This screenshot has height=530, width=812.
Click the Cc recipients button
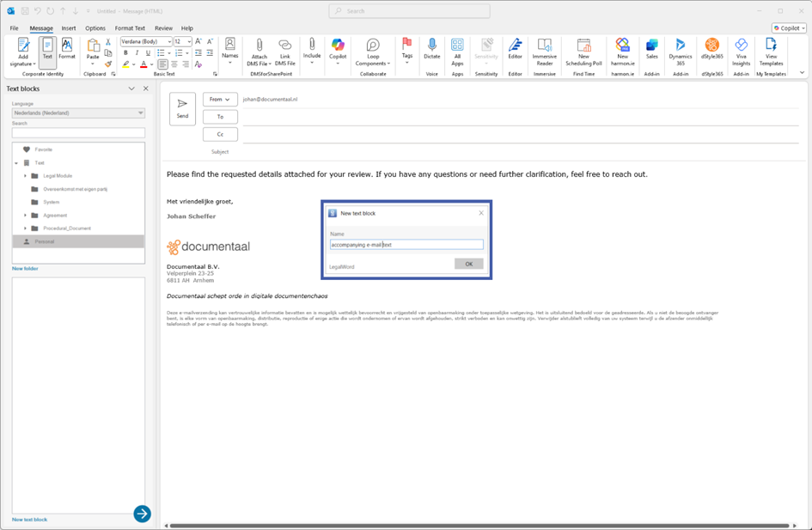tap(220, 135)
